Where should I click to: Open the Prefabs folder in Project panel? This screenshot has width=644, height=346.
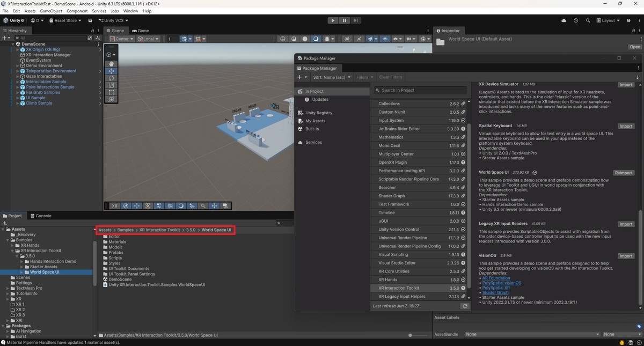tap(115, 253)
